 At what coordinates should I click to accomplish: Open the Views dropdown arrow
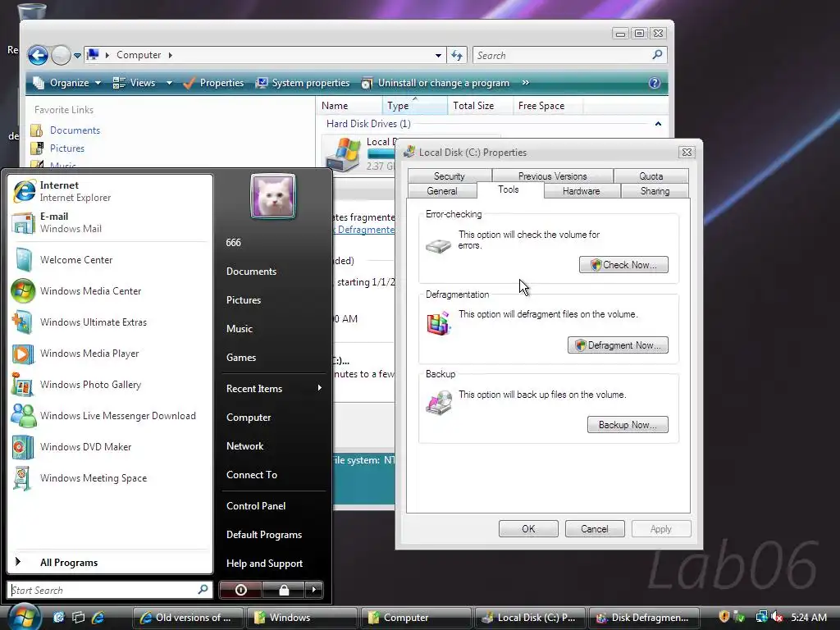pos(169,83)
